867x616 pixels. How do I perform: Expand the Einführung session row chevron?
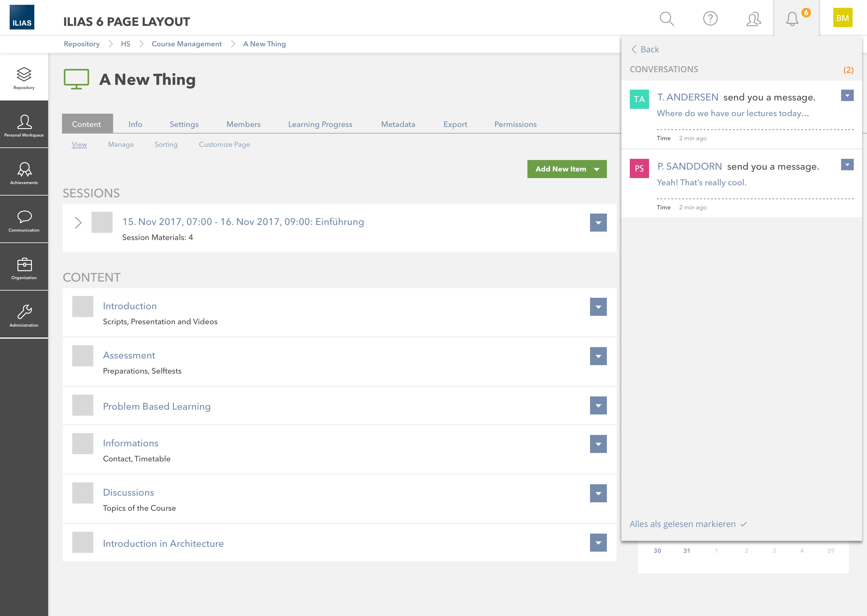pos(78,223)
